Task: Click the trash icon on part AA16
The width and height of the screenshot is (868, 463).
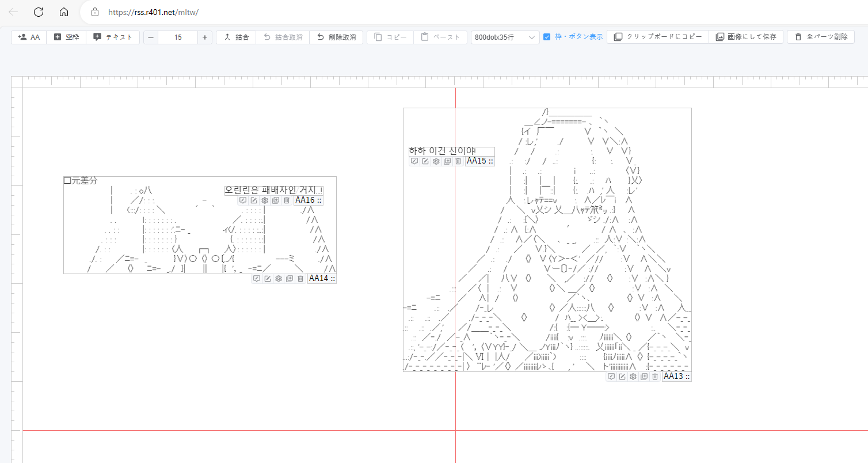Action: [287, 200]
